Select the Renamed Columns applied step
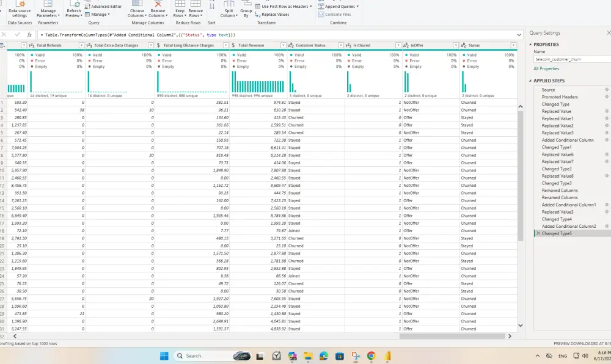611x364 pixels. [x=560, y=197]
